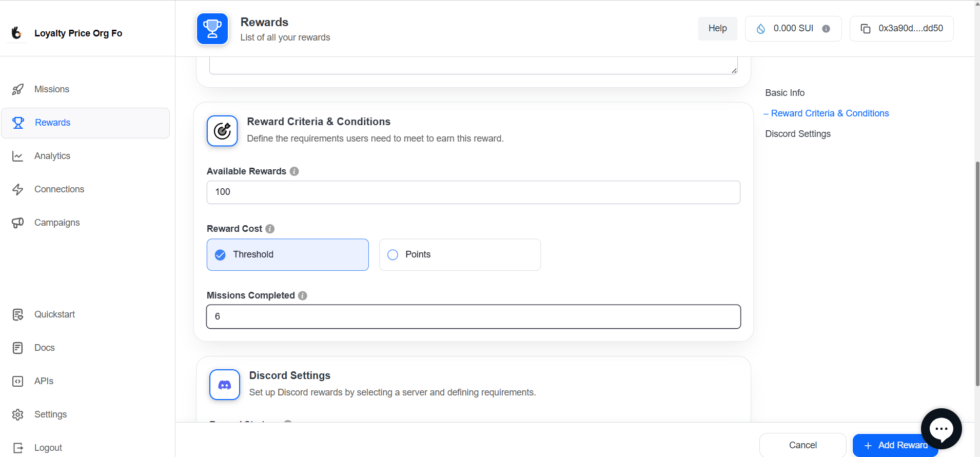
Task: Copy wallet address via copy icon
Action: (x=866, y=29)
